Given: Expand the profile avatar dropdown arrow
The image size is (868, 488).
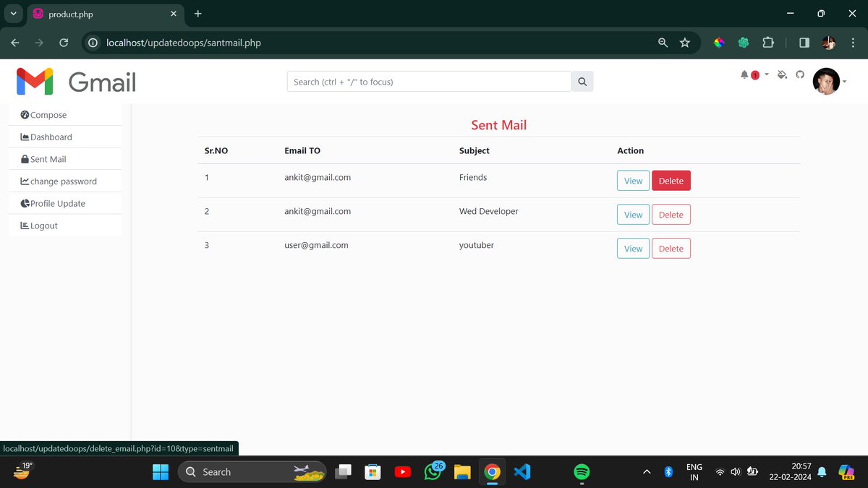Looking at the screenshot, I should 845,82.
